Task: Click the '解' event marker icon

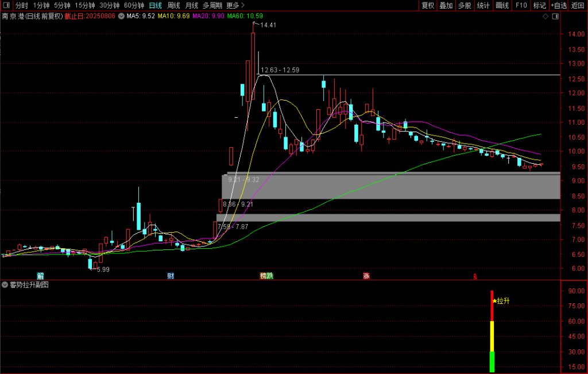Action: [40, 276]
